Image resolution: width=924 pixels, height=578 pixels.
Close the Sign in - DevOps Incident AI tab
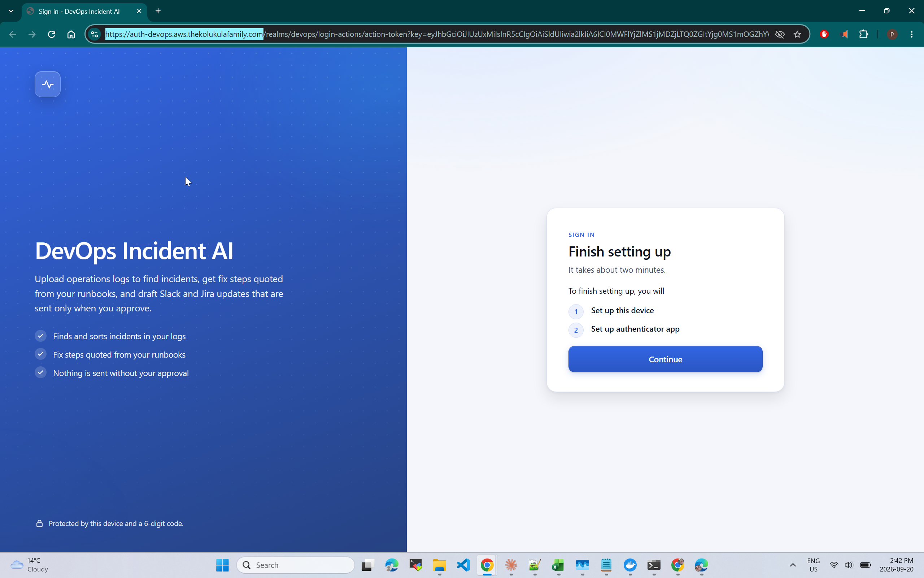click(139, 11)
